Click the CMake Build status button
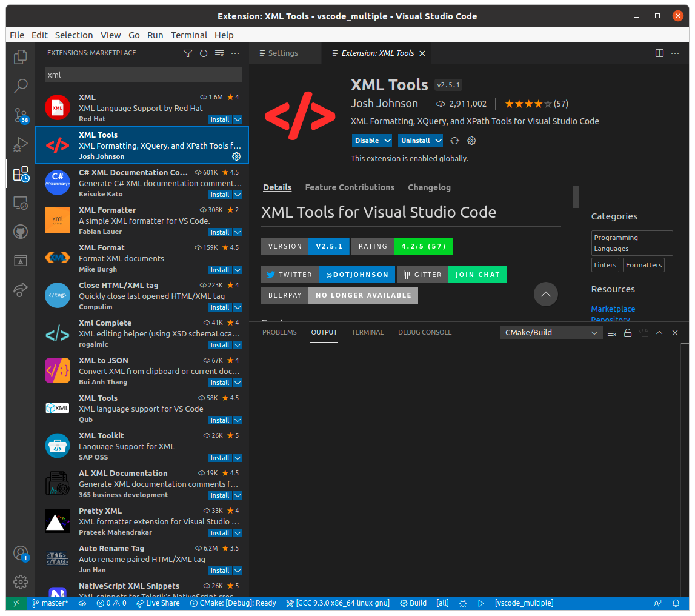 tap(413, 603)
